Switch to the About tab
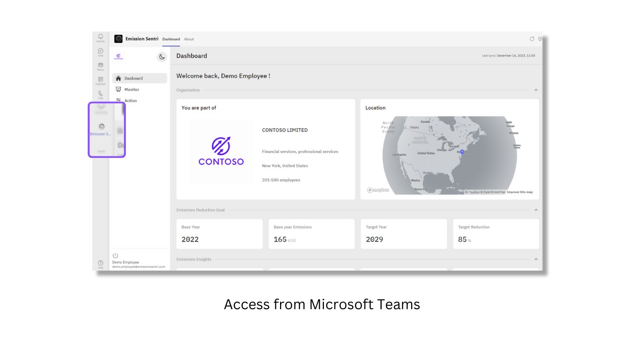Screen dimensions: 644x362 (189, 39)
